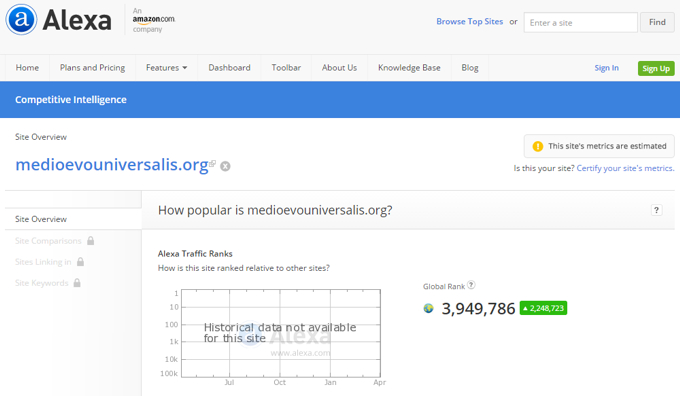Click the green Sign Up button
Viewport: 680px width, 396px height.
click(x=656, y=69)
